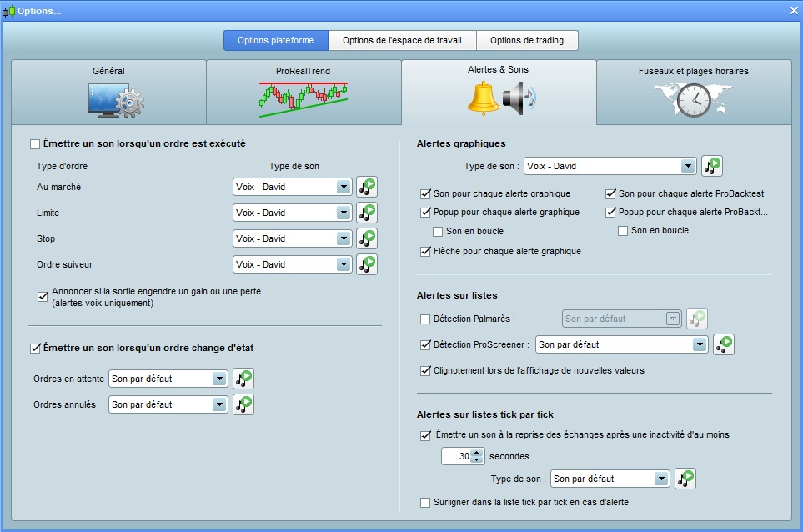Toggle Son pour chaque alerte ProBacktest

(610, 194)
